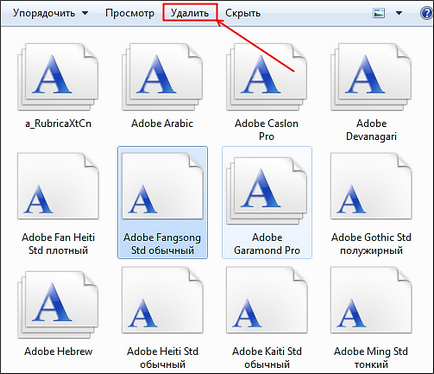Image resolution: width=434 pixels, height=374 pixels.
Task: Select the Adobe Fan Heiti Std font icon
Action: (x=58, y=186)
